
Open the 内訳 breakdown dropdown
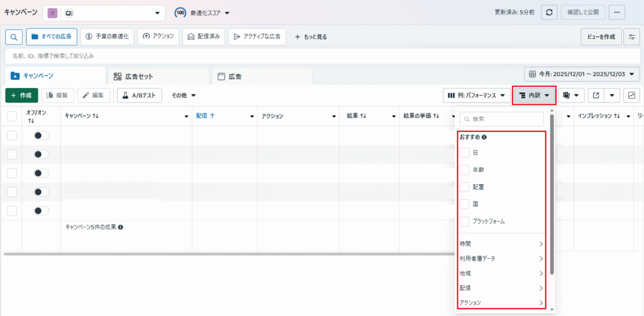534,95
